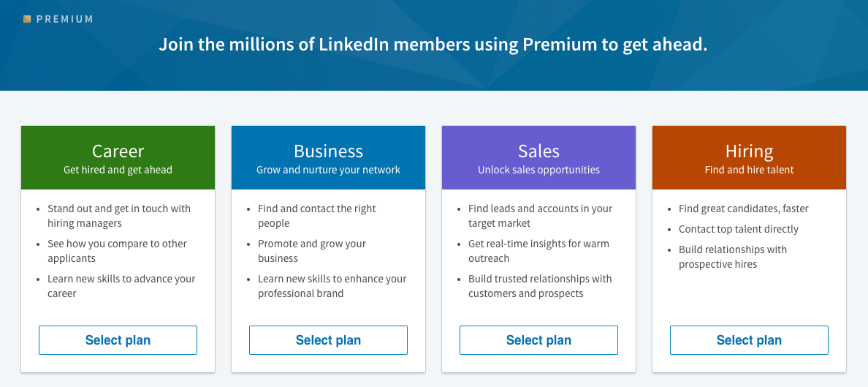The height and width of the screenshot is (387, 868).
Task: Click the PREMIUM label text
Action: pos(65,20)
